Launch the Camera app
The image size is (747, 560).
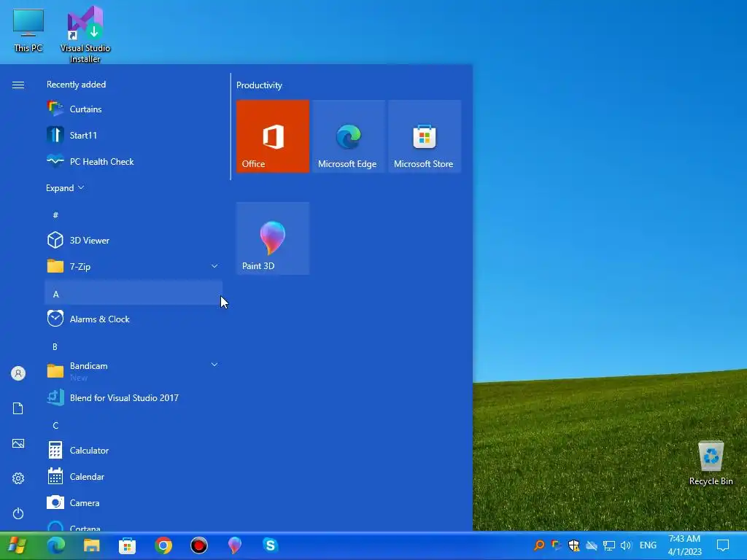(133, 502)
